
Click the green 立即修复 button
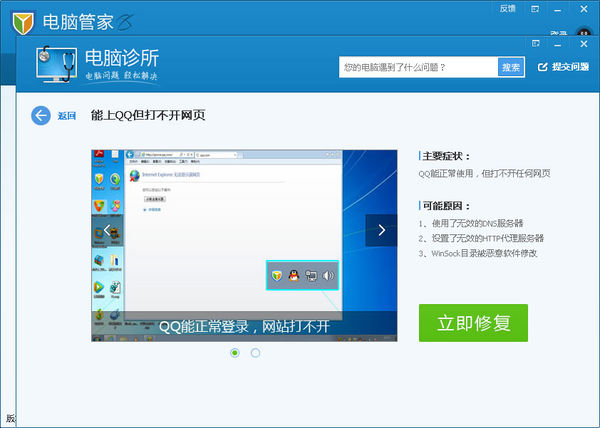pyautogui.click(x=473, y=323)
